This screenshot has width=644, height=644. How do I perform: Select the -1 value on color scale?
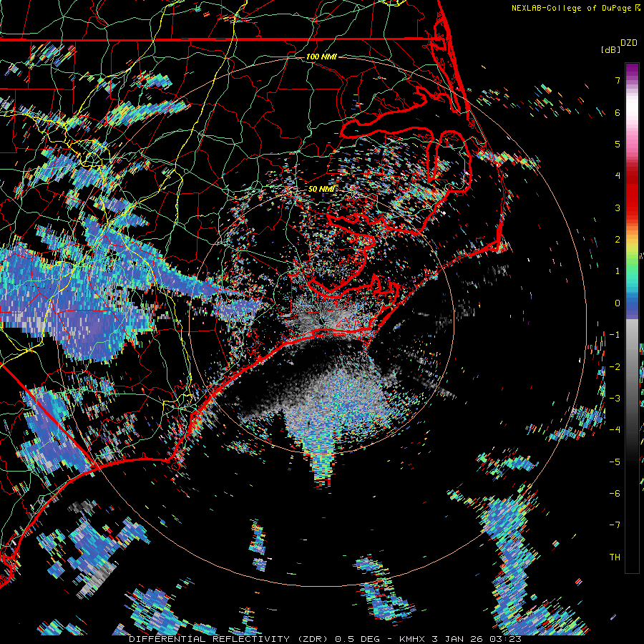point(615,335)
